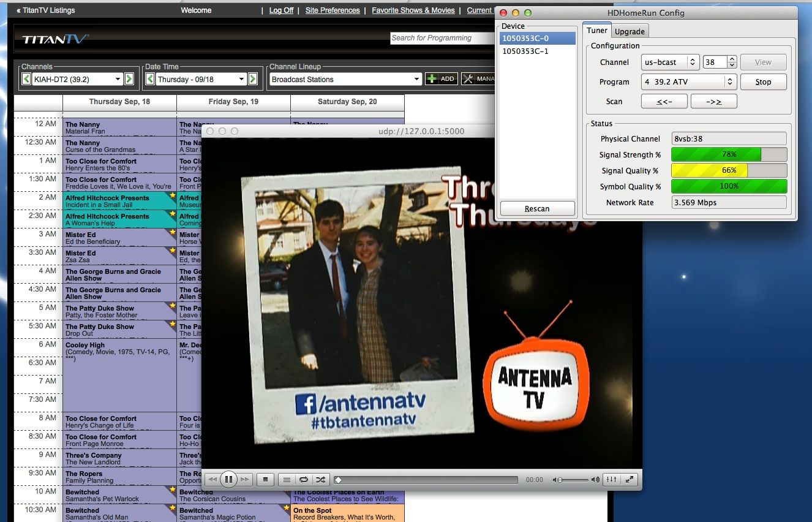Click the Thursday Sep, 18 column header
This screenshot has width=812, height=522.
tap(119, 102)
